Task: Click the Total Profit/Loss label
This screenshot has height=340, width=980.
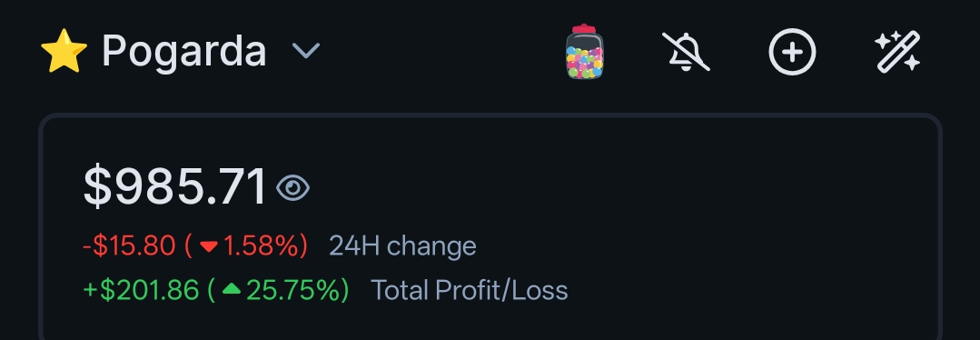Action: tap(470, 291)
